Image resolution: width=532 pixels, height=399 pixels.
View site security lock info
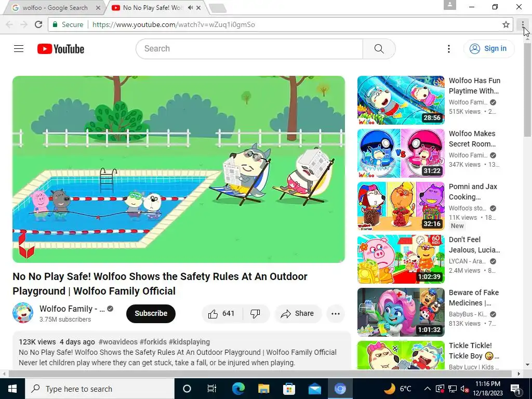[68, 24]
